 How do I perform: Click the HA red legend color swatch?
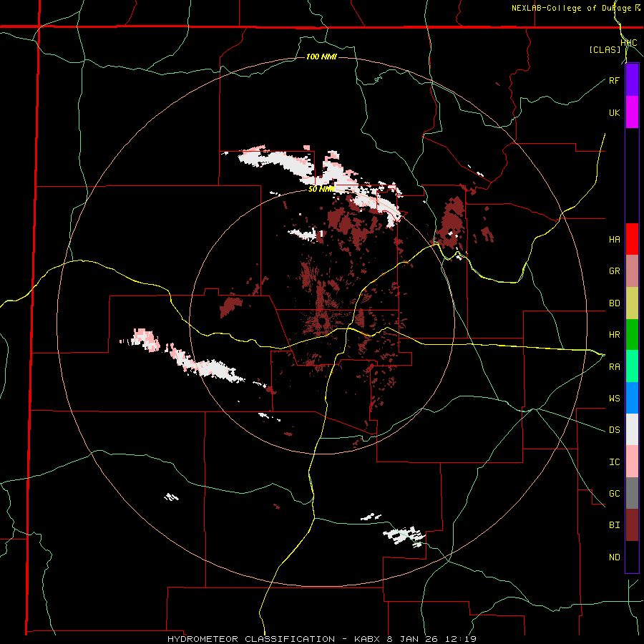tap(632, 239)
